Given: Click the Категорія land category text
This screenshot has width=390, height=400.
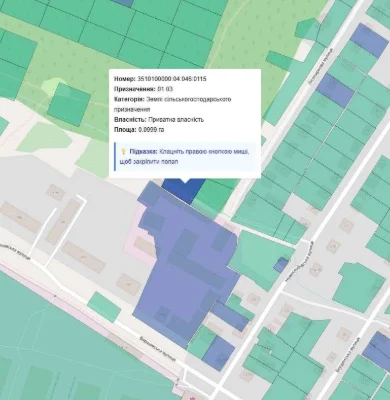Looking at the screenshot, I should click(x=173, y=104).
